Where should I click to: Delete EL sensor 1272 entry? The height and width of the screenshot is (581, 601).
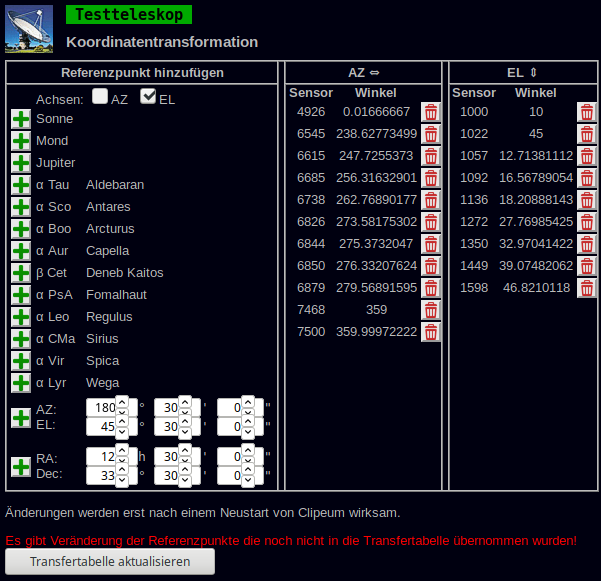point(587,222)
